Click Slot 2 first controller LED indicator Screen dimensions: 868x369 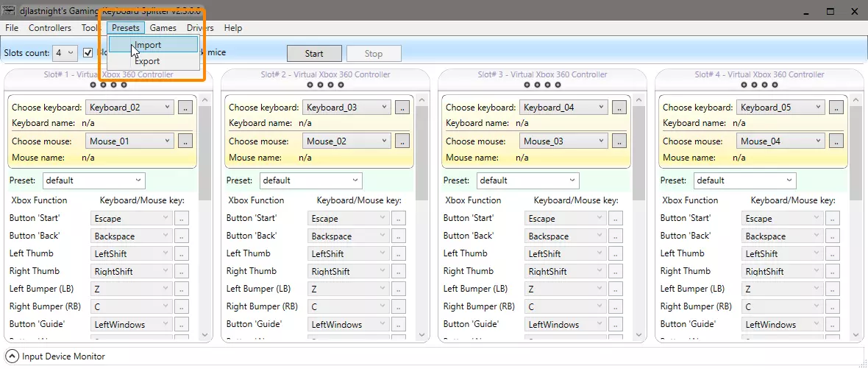[x=310, y=85]
